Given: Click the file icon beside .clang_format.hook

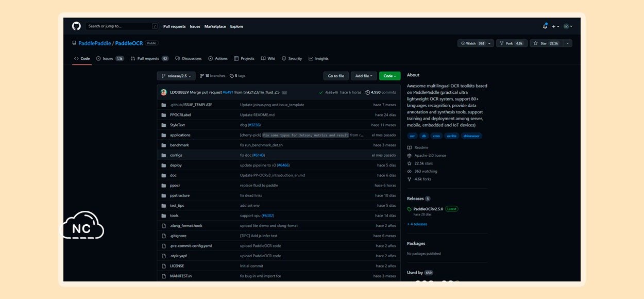Looking at the screenshot, I should (x=163, y=226).
